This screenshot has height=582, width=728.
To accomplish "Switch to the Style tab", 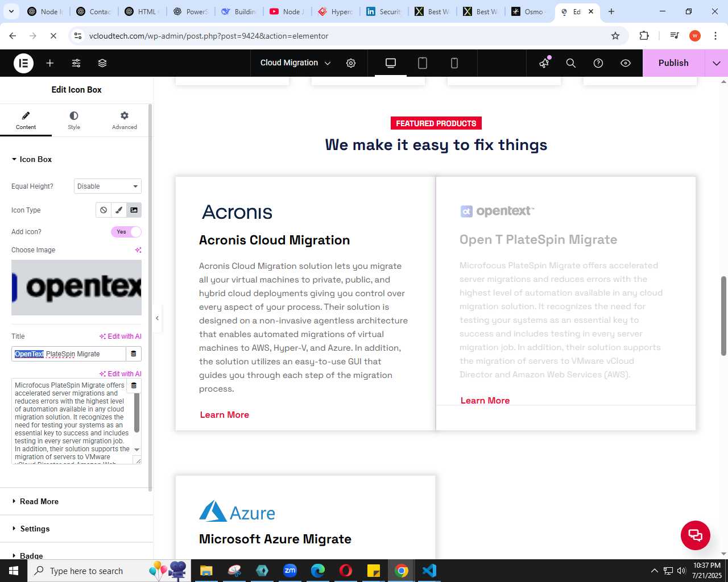I will tap(74, 121).
